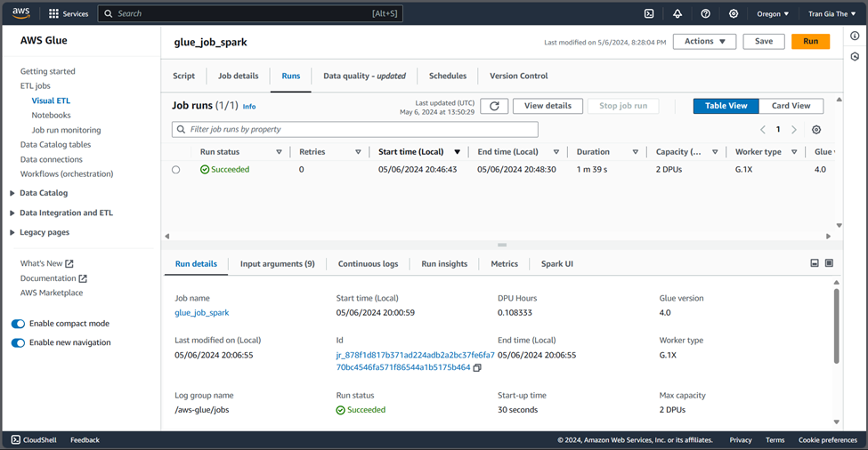Sort by the Duration column arrow
The width and height of the screenshot is (868, 450).
(x=636, y=152)
